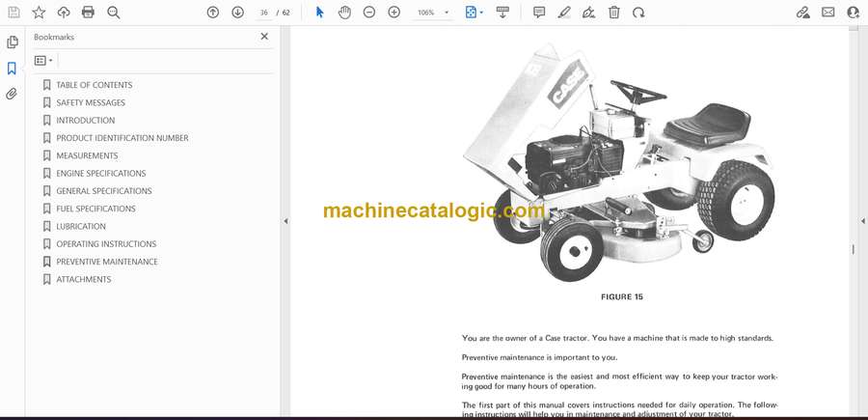The image size is (868, 420).
Task: Jump to OPERATING INSTRUCTIONS bookmark
Action: [x=106, y=244]
